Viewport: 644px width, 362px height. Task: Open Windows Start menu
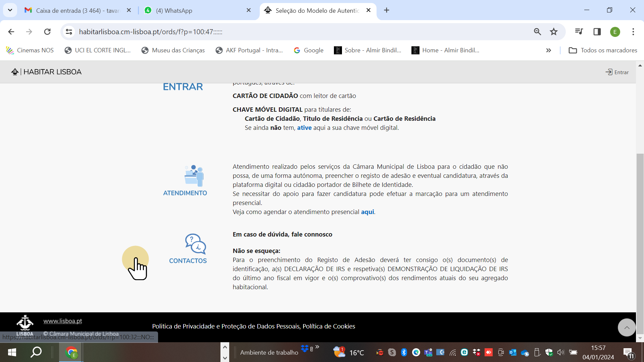tap(12, 352)
